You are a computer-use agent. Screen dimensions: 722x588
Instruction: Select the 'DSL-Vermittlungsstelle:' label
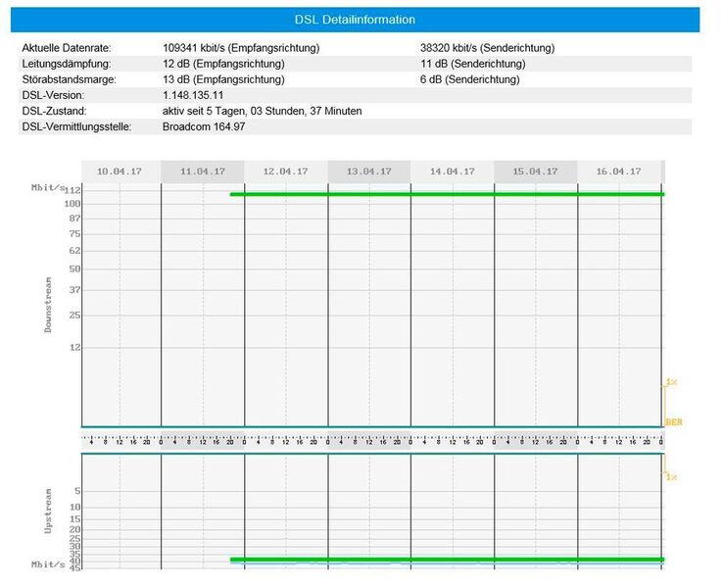click(x=76, y=126)
